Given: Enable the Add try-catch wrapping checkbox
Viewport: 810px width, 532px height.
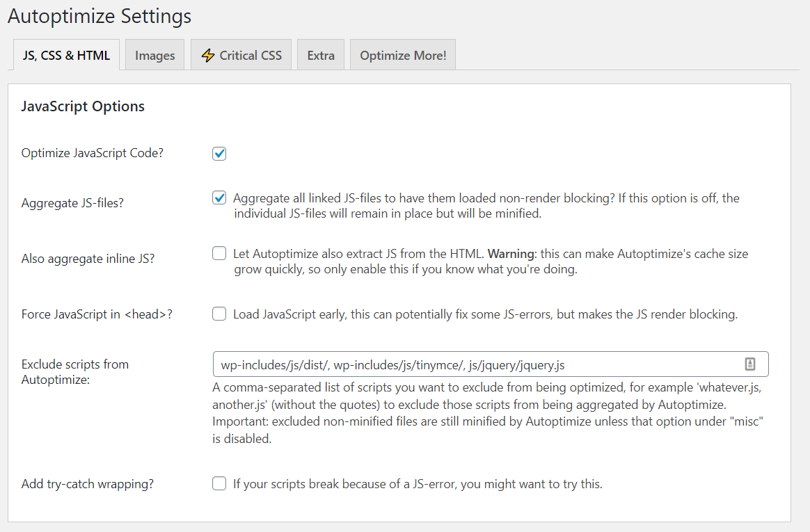Looking at the screenshot, I should point(219,484).
